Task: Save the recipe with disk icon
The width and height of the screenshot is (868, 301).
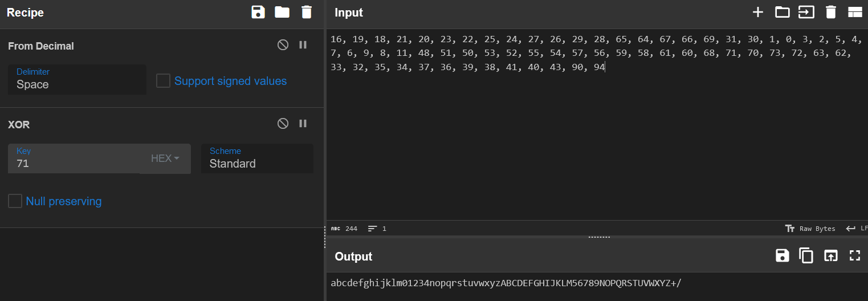Action: 258,12
